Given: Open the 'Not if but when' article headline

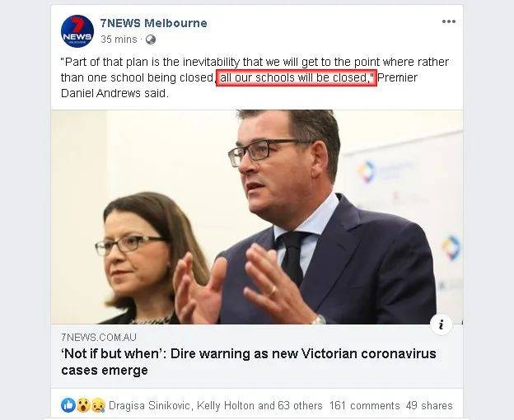Looking at the screenshot, I should pyautogui.click(x=249, y=362).
